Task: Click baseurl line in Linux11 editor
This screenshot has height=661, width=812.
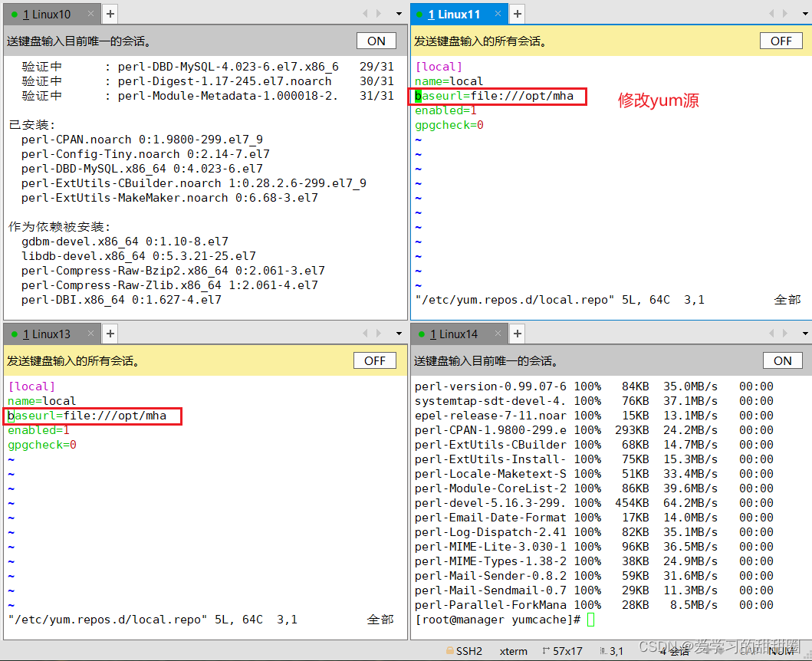Action: (494, 96)
